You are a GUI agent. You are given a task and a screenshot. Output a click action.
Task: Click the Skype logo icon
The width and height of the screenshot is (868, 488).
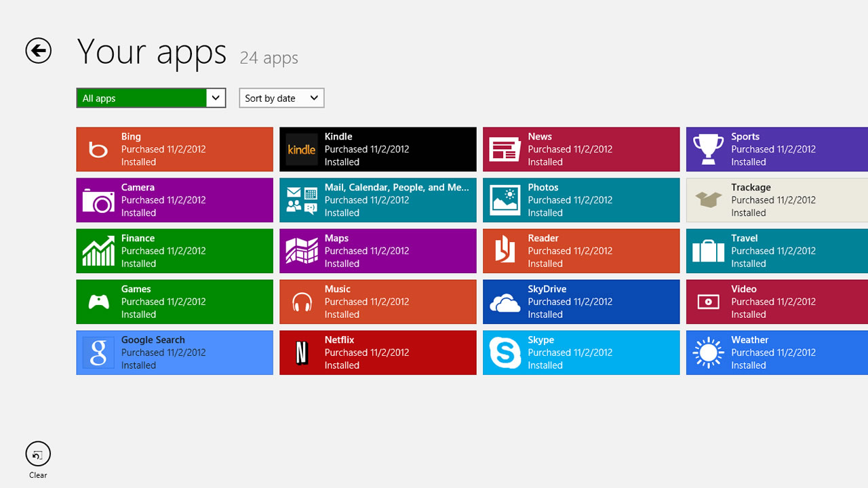pos(505,352)
